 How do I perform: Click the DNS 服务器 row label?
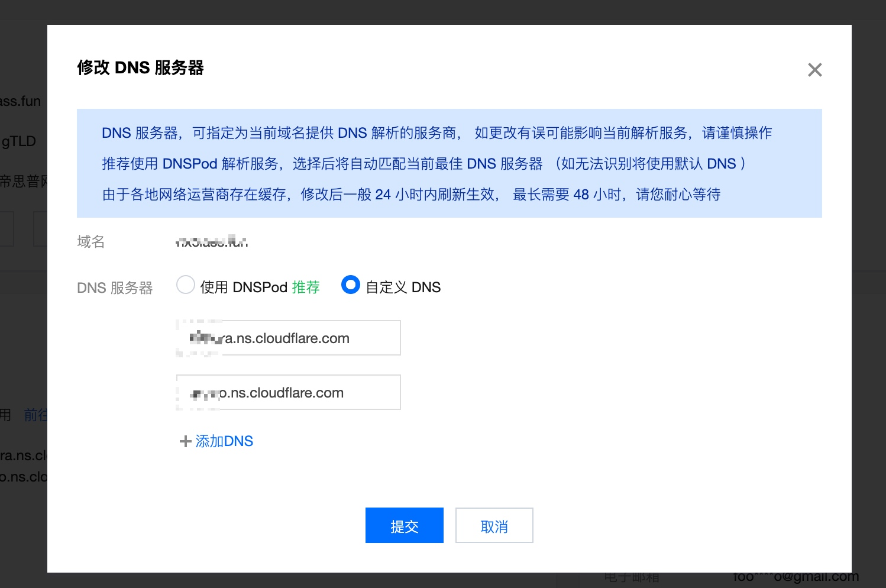114,287
